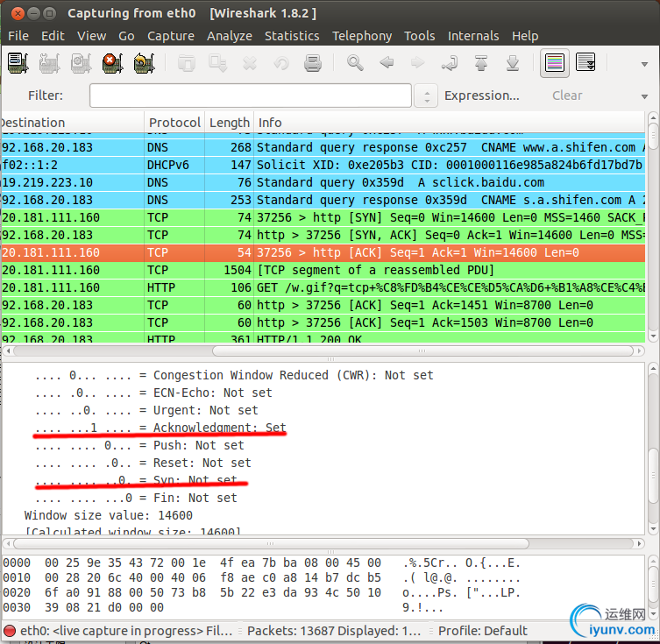The image size is (660, 644).
Task: Select the DHCPv6 Solicit packet row
Action: (323, 165)
